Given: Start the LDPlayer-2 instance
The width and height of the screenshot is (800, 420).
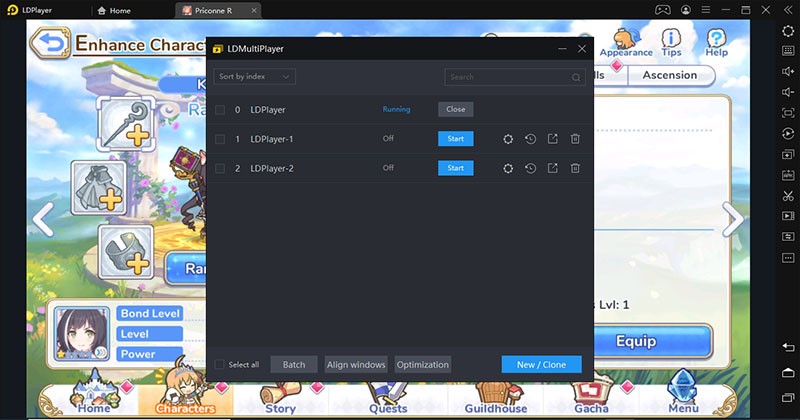Looking at the screenshot, I should point(456,168).
